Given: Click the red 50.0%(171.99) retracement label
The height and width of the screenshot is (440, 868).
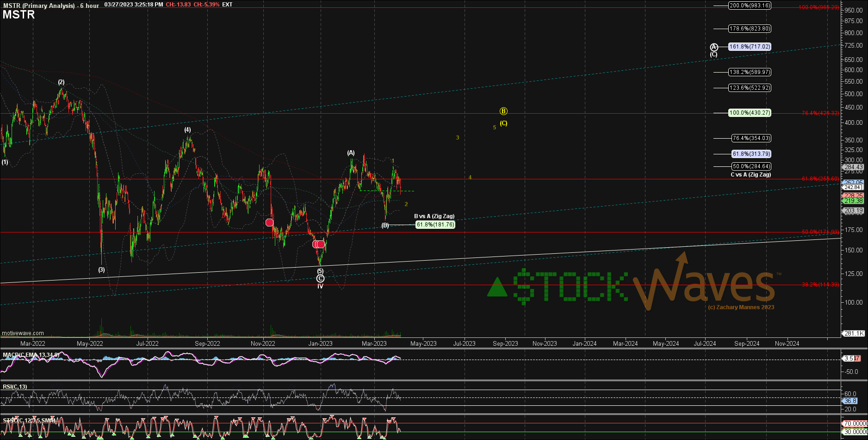Looking at the screenshot, I should coord(820,232).
